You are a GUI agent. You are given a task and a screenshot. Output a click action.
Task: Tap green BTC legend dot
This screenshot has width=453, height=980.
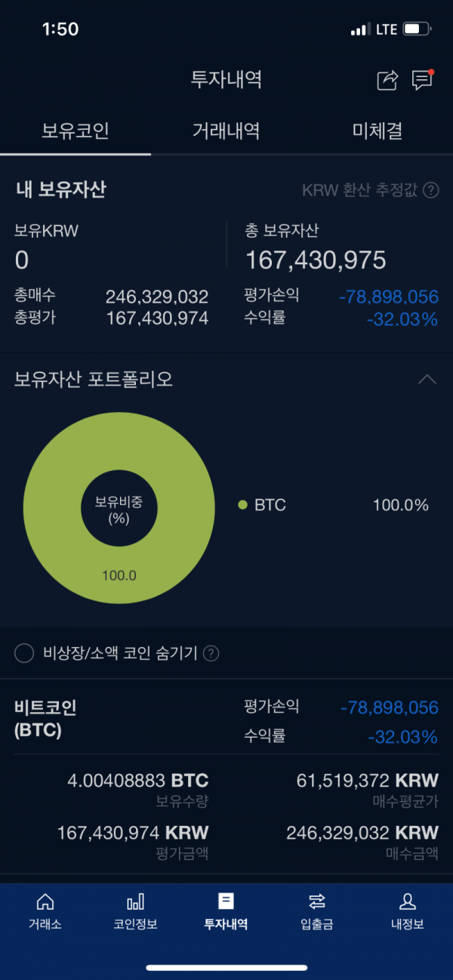[x=242, y=505]
